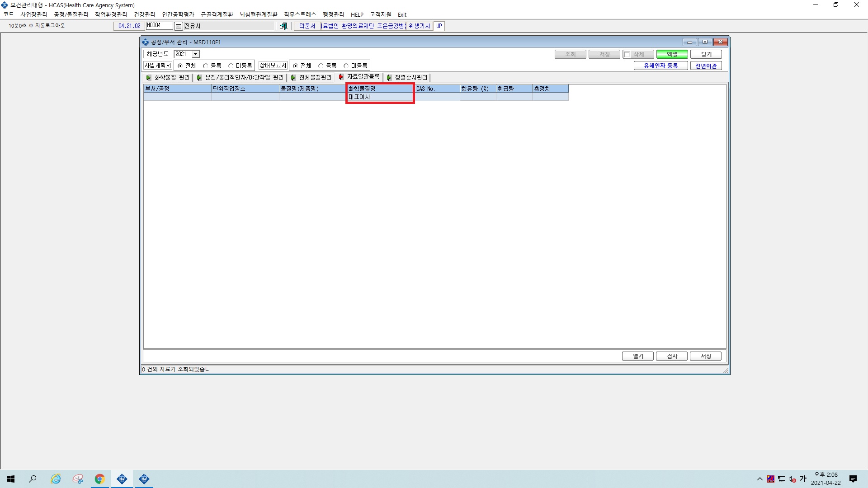
Task: Switch to the 전체물질관리 tab
Action: tap(311, 78)
